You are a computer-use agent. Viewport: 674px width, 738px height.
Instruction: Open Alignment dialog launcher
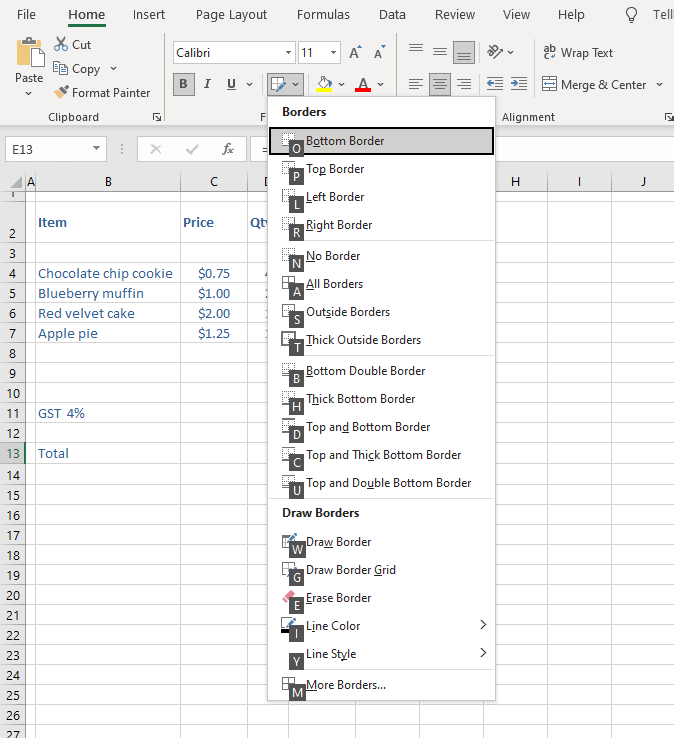point(668,117)
